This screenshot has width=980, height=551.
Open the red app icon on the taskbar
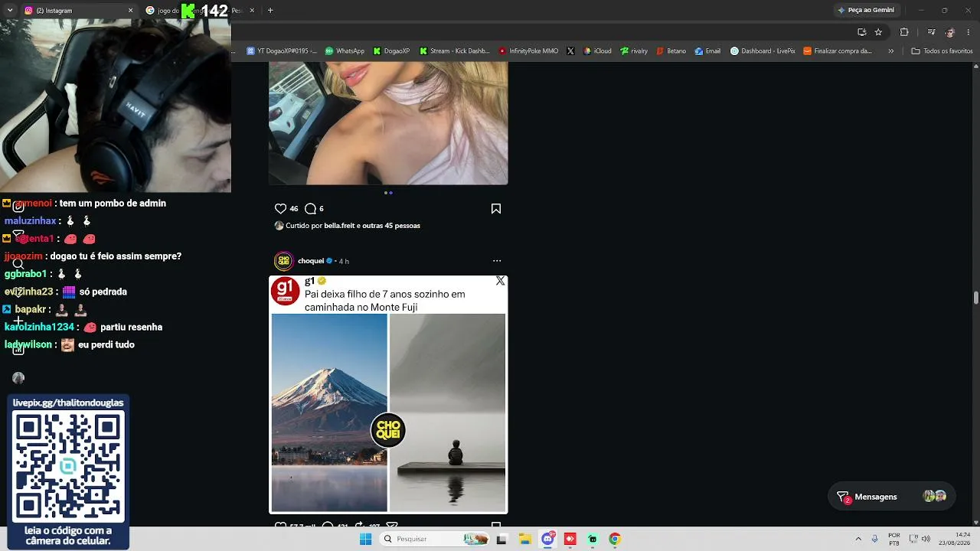(570, 539)
